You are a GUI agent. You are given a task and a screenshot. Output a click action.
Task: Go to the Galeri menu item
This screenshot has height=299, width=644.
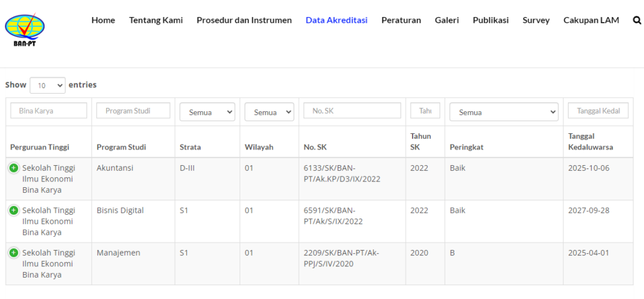(447, 20)
